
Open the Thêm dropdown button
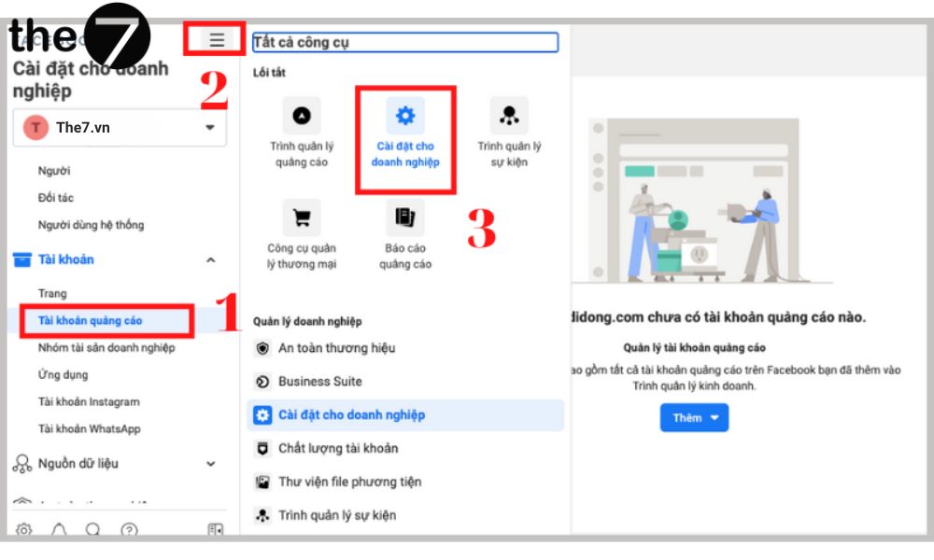click(x=694, y=417)
